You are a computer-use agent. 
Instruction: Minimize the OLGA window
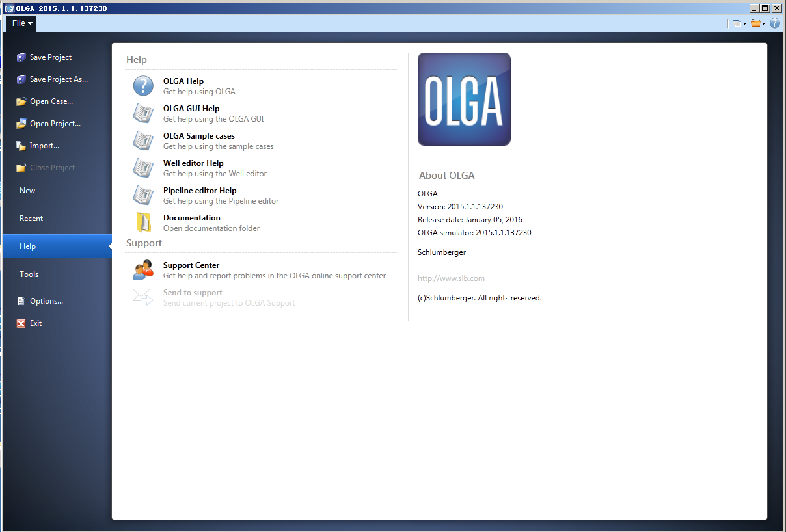754,8
